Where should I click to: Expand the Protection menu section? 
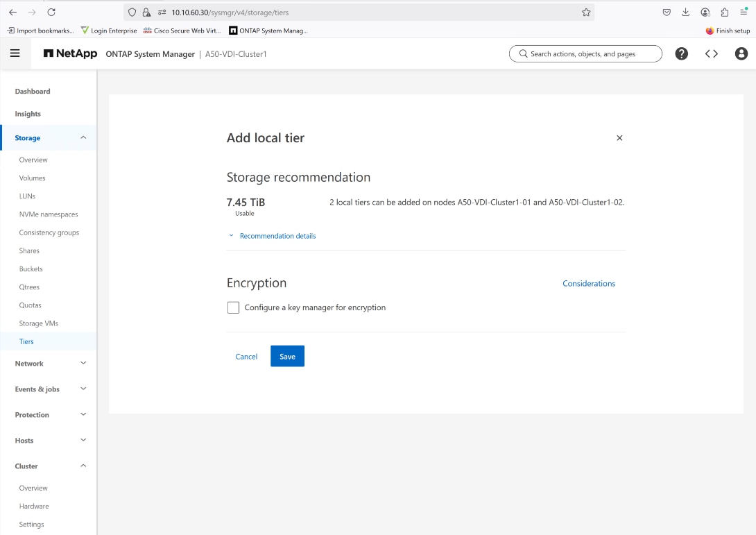[x=83, y=414]
